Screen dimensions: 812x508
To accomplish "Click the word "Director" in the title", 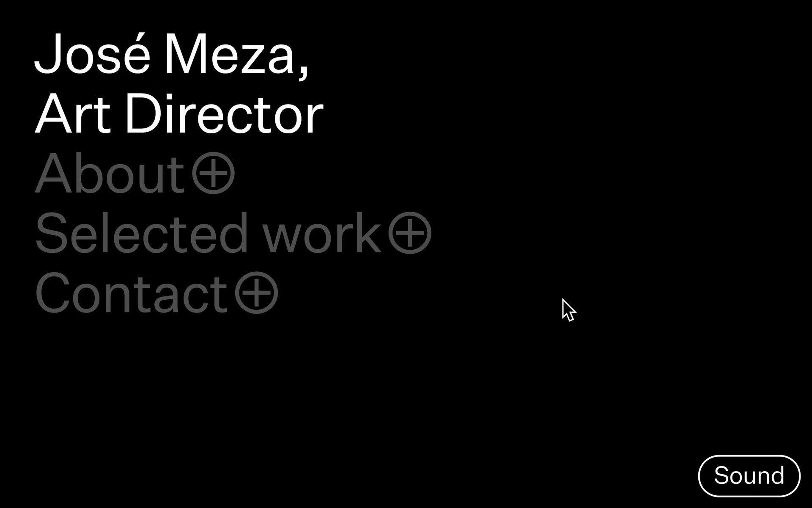I will coord(224,114).
